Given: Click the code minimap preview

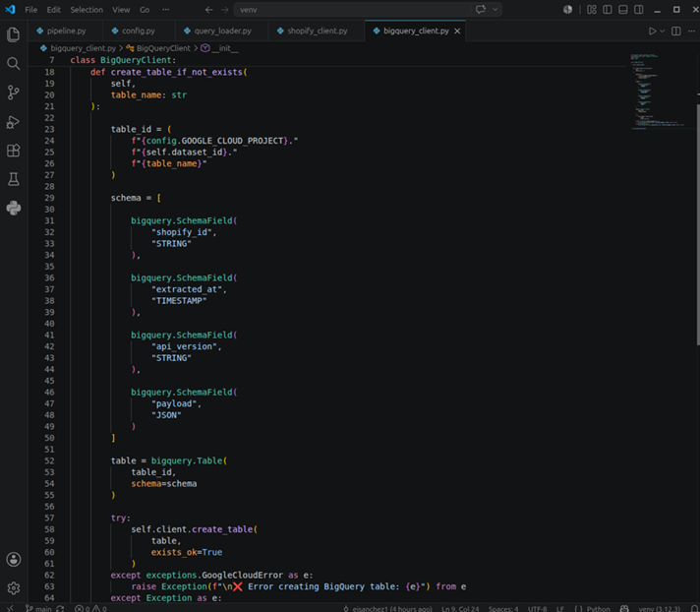Looking at the screenshot, I should pos(657,92).
